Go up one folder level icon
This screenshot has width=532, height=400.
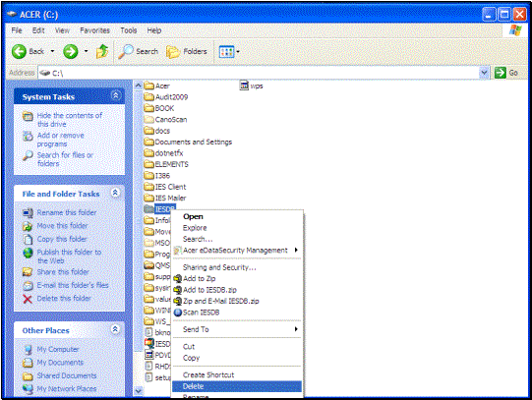point(102,51)
